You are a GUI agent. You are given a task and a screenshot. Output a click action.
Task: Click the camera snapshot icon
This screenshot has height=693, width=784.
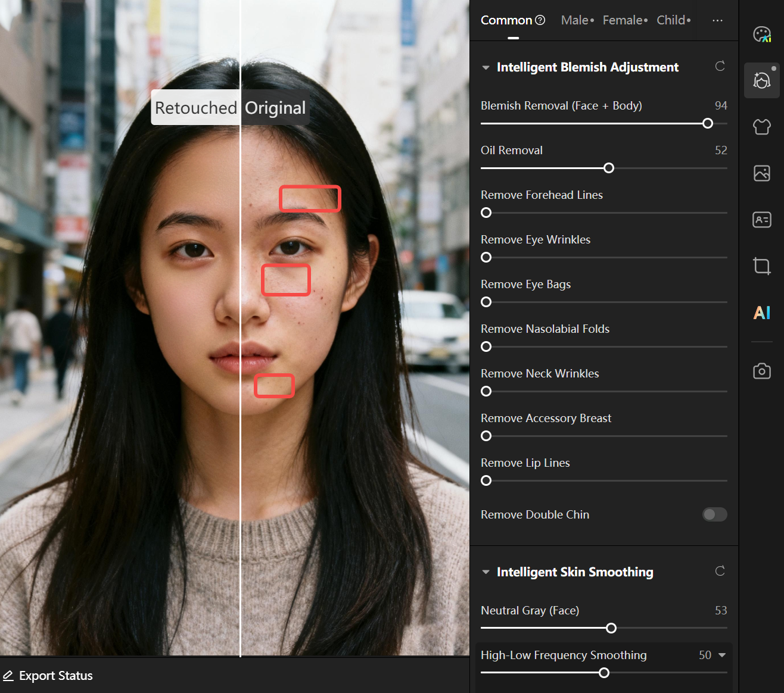click(x=761, y=371)
